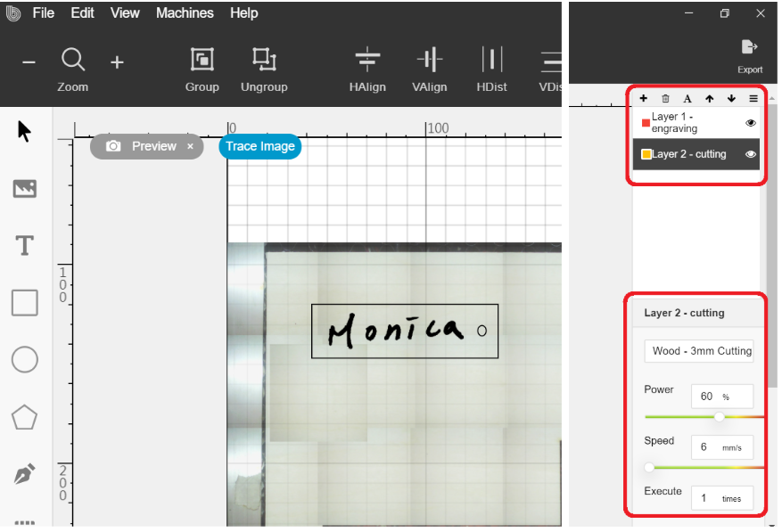Select the Ellipse tool
Viewport: 782px width, 532px height.
(24, 359)
